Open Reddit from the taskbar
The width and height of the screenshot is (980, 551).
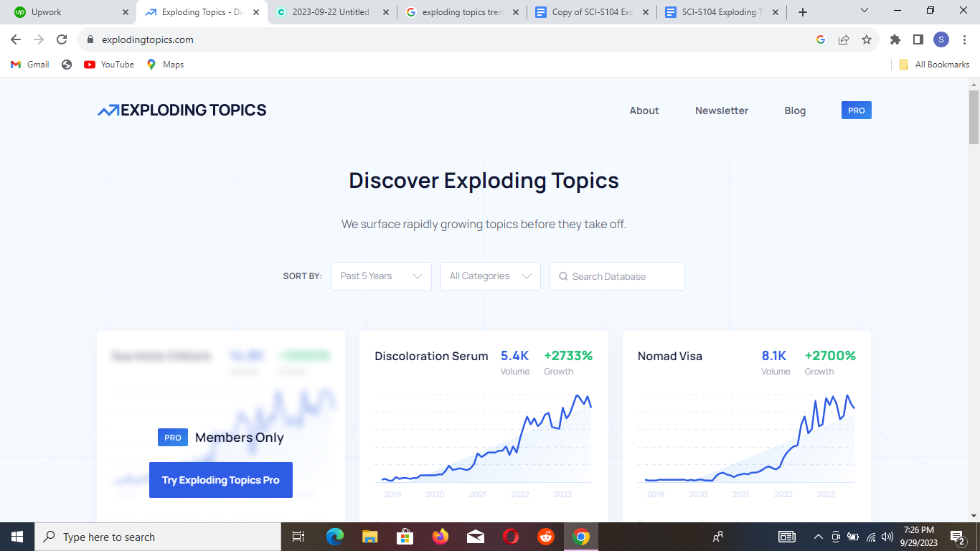click(x=545, y=536)
